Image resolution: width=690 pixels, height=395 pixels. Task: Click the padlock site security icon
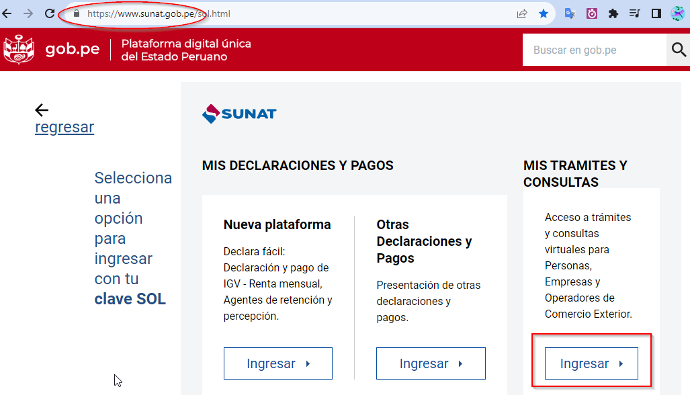click(x=76, y=14)
